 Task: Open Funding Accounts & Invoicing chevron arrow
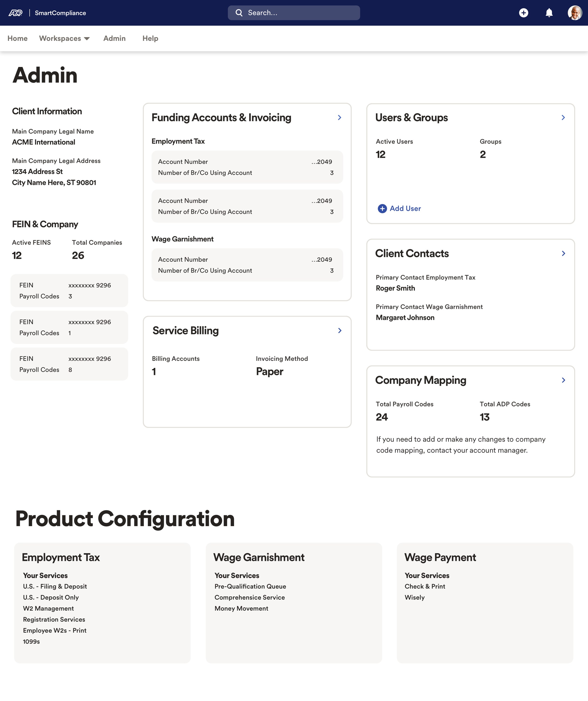tap(339, 118)
